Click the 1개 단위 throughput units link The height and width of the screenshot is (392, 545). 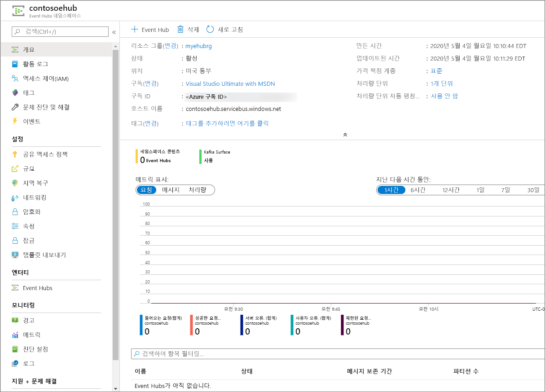(442, 84)
